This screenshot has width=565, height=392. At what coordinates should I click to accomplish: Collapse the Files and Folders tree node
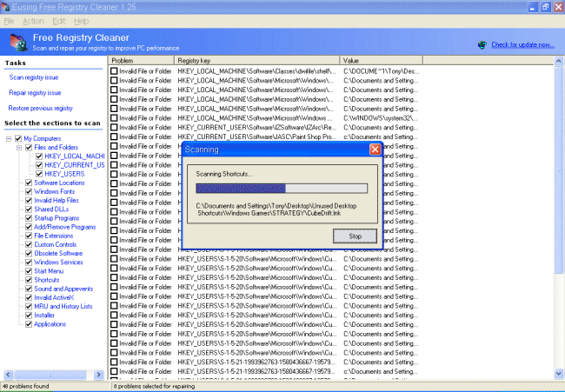[x=19, y=148]
